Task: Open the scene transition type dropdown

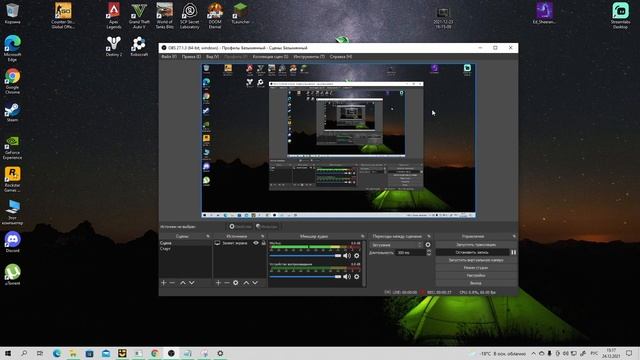Action: click(396, 245)
